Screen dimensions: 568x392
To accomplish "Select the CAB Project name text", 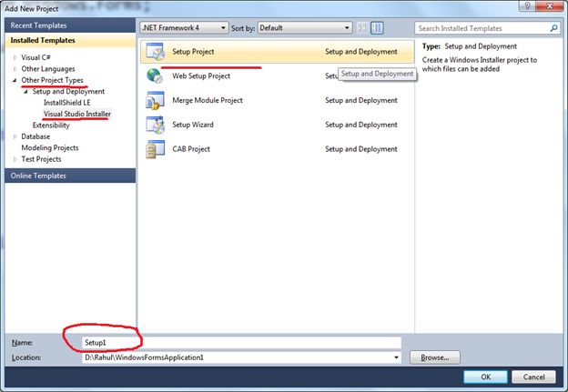I will 191,149.
